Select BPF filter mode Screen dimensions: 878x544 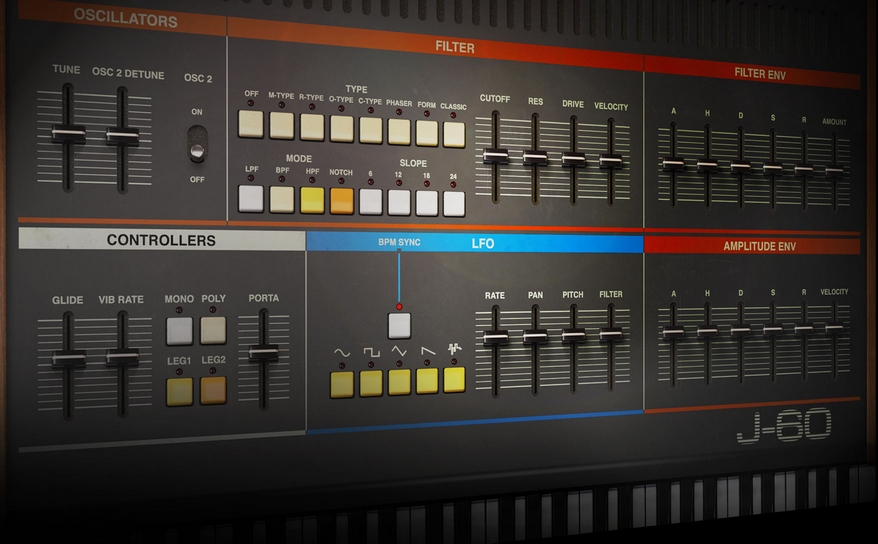coord(282,200)
